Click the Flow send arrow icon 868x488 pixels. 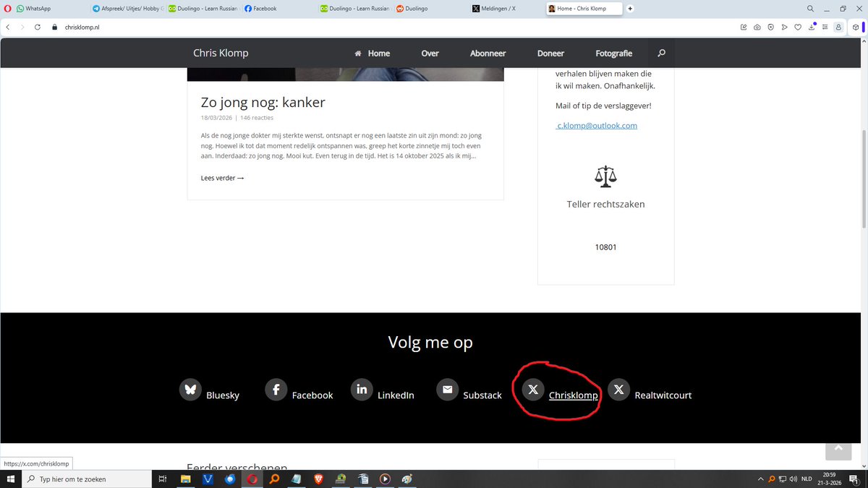coord(784,27)
